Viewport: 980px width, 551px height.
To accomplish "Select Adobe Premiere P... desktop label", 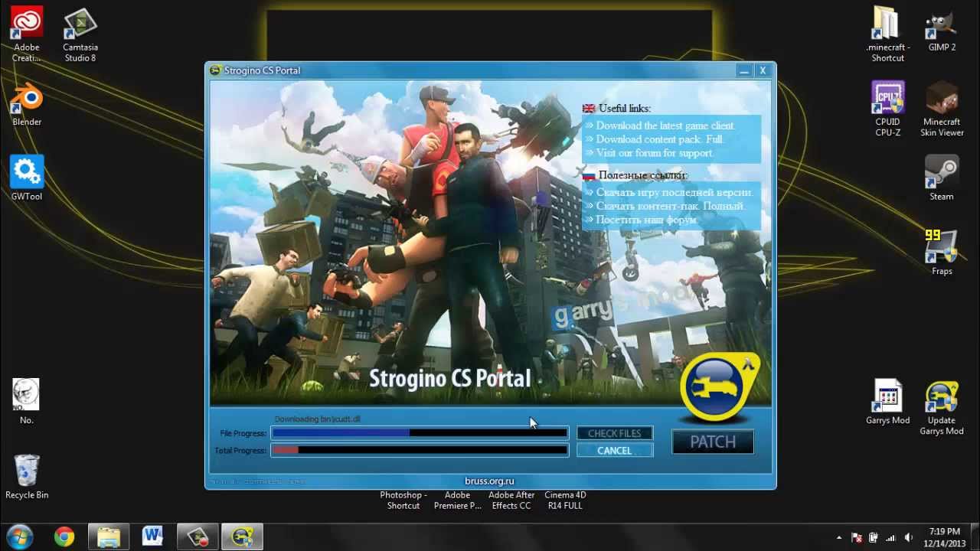I will (x=457, y=500).
